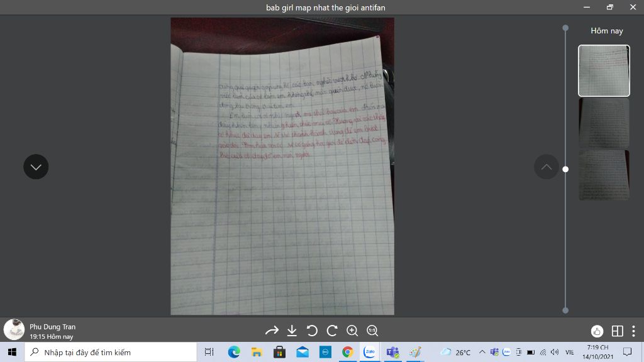Select the first thumbnail under Hôm nay
The height and width of the screenshot is (362, 644).
pos(604,70)
